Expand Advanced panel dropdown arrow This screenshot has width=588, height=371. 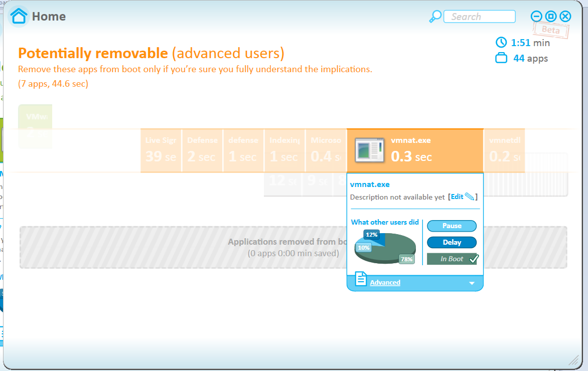(472, 283)
